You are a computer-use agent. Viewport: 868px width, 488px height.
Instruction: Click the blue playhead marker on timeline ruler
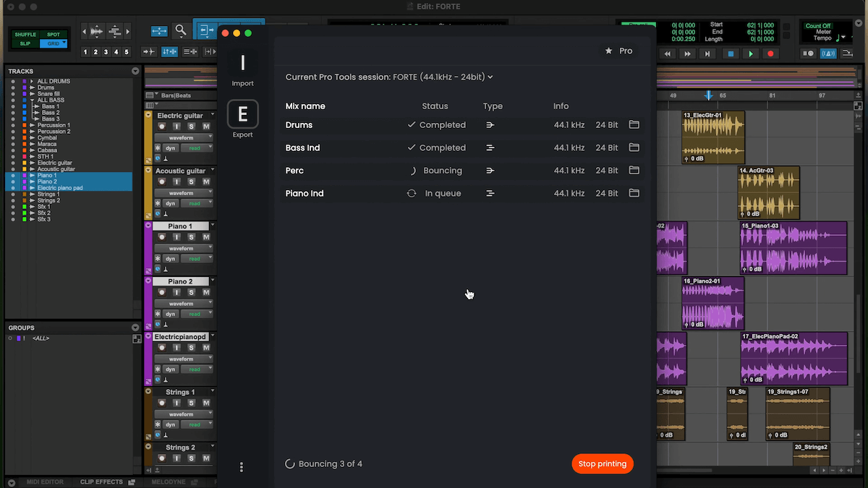click(709, 95)
